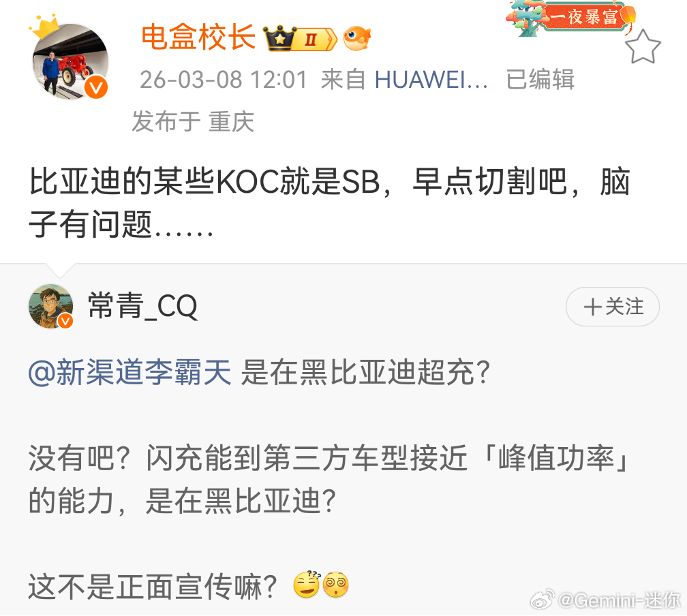The width and height of the screenshot is (687, 616).
Task: Tap the dizzy face emoji
Action: 335,585
